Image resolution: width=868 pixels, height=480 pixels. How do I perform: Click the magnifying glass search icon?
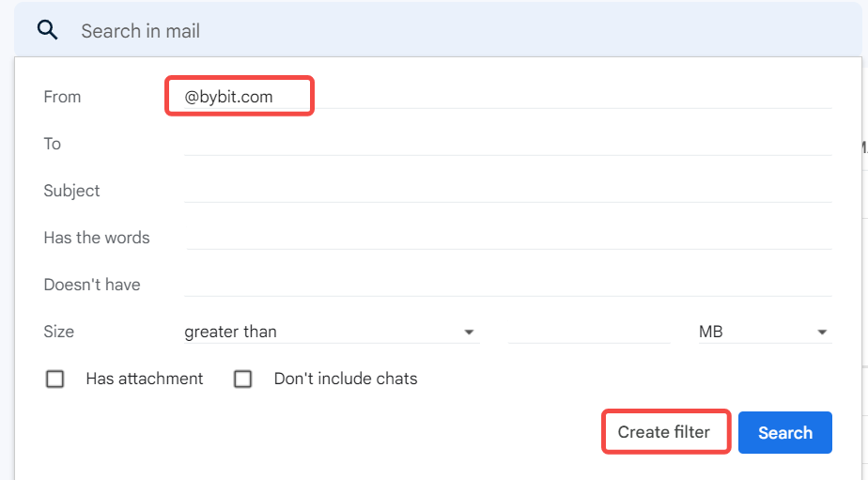48,30
